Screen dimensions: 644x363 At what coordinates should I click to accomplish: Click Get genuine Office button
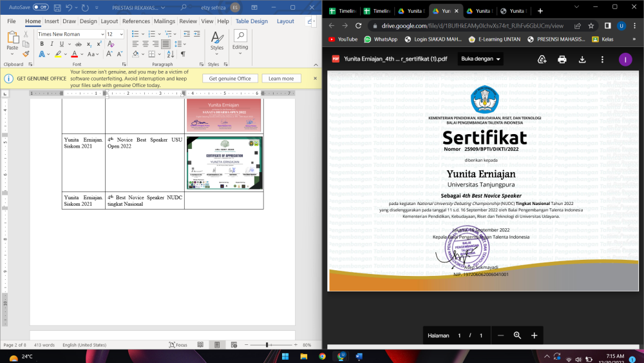tap(230, 79)
